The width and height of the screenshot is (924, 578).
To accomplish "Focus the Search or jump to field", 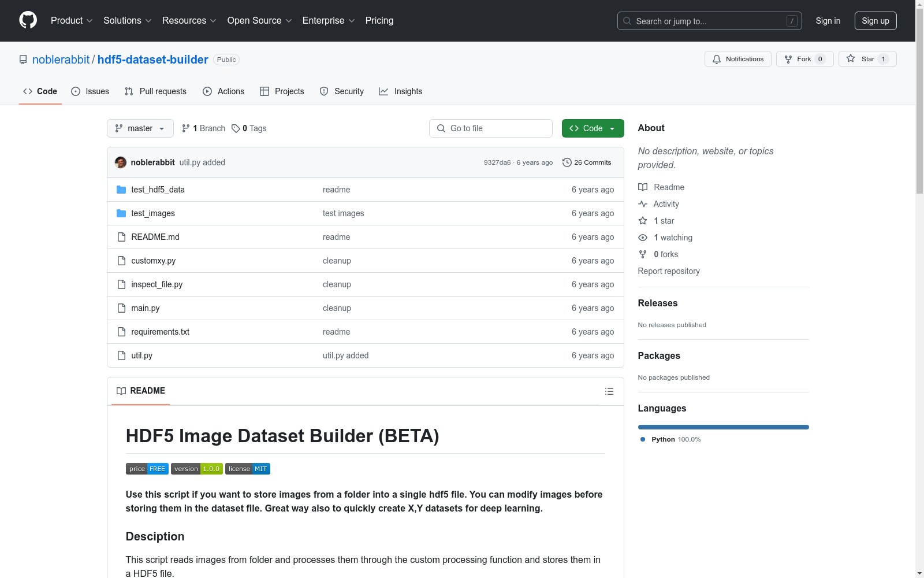I will point(710,21).
